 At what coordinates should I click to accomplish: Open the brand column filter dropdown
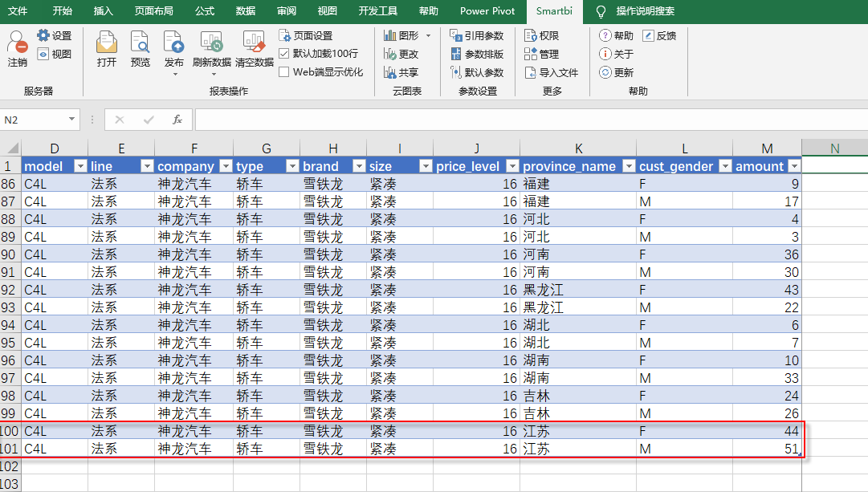(x=359, y=166)
